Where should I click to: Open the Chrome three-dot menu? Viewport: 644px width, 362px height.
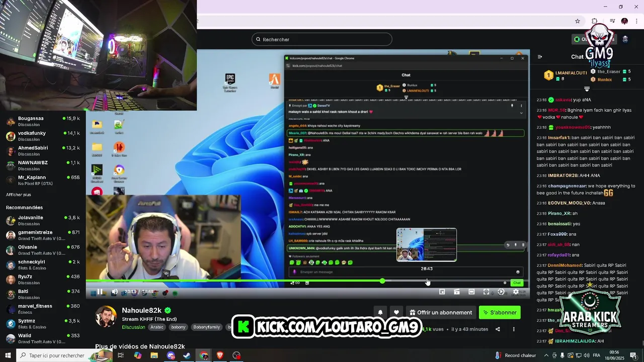pos(636,21)
